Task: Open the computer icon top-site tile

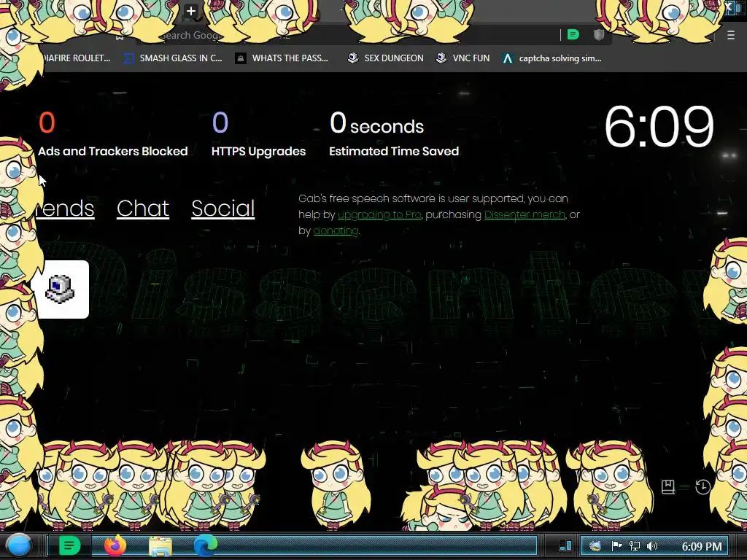Action: coord(60,289)
